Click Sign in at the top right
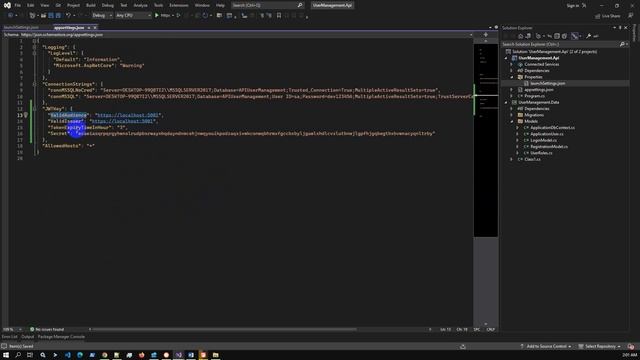Viewport: 640px width, 360px height. pos(573,5)
